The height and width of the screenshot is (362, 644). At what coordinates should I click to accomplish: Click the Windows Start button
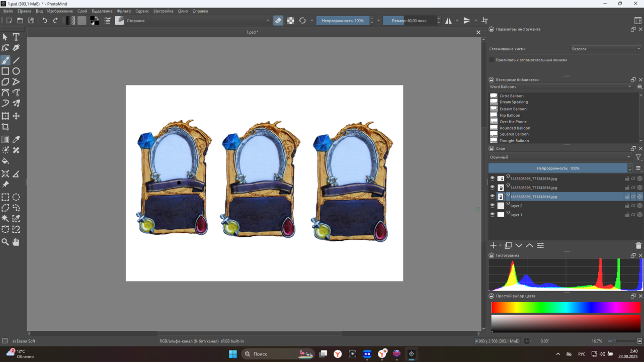(233, 354)
